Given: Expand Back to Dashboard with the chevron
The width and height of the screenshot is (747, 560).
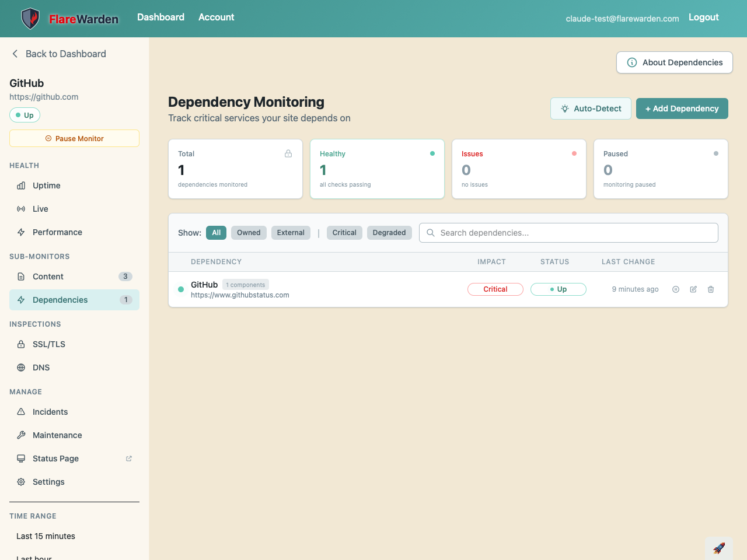Looking at the screenshot, I should coord(15,54).
